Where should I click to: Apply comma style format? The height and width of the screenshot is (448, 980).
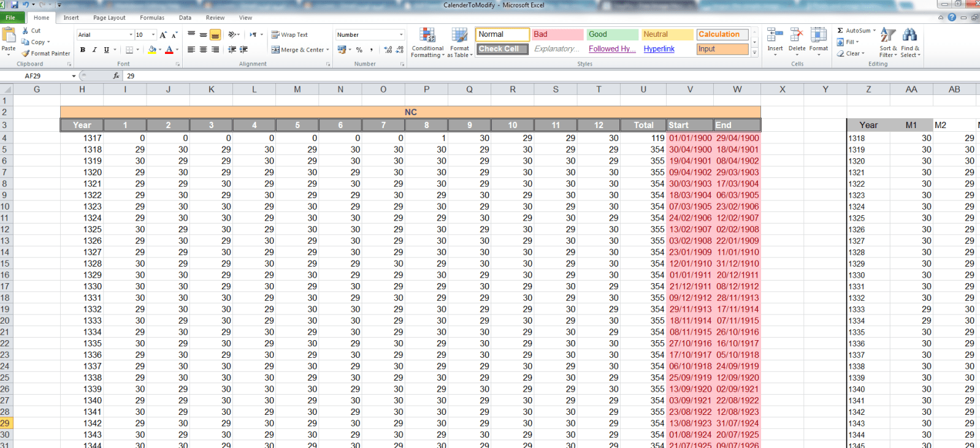coord(371,50)
